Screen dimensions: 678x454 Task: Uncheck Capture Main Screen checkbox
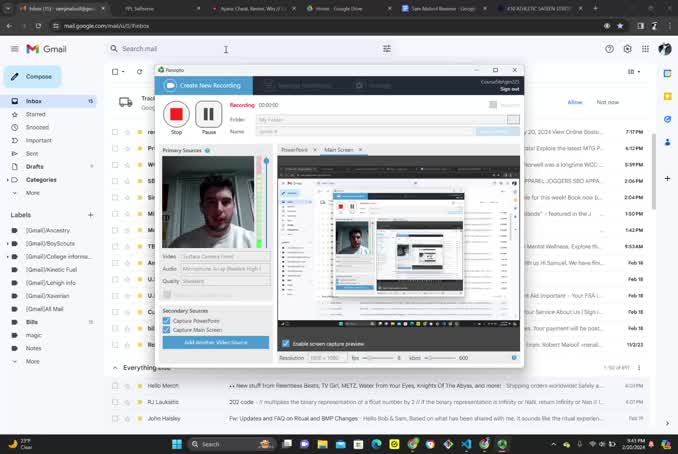[167, 330]
